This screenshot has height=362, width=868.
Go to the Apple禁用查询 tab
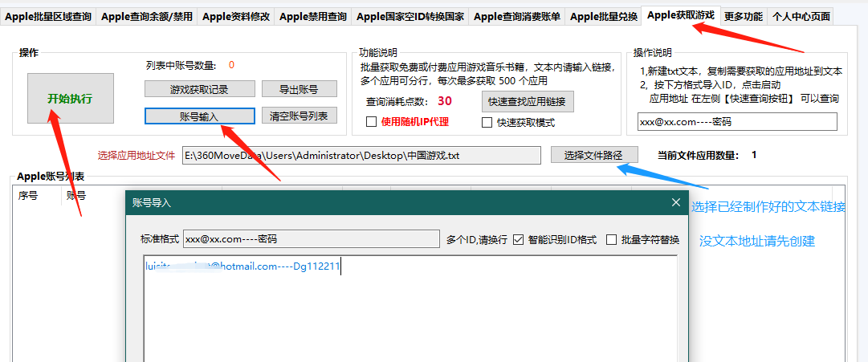(x=313, y=17)
